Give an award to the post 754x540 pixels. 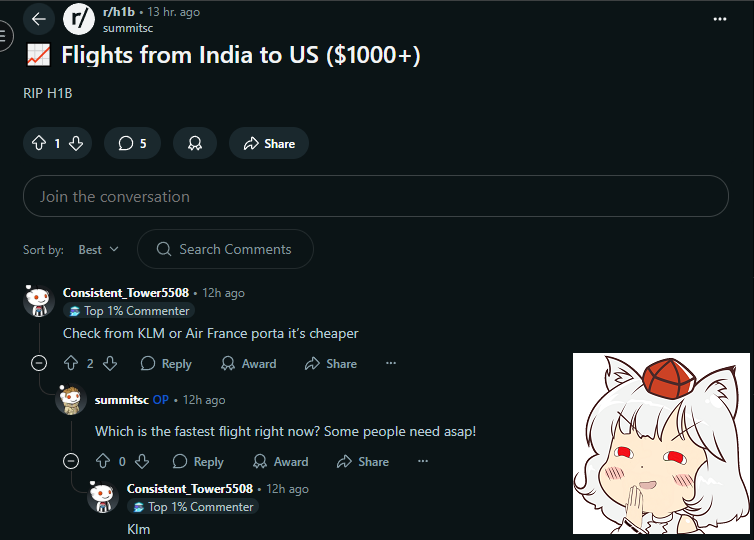click(x=195, y=143)
